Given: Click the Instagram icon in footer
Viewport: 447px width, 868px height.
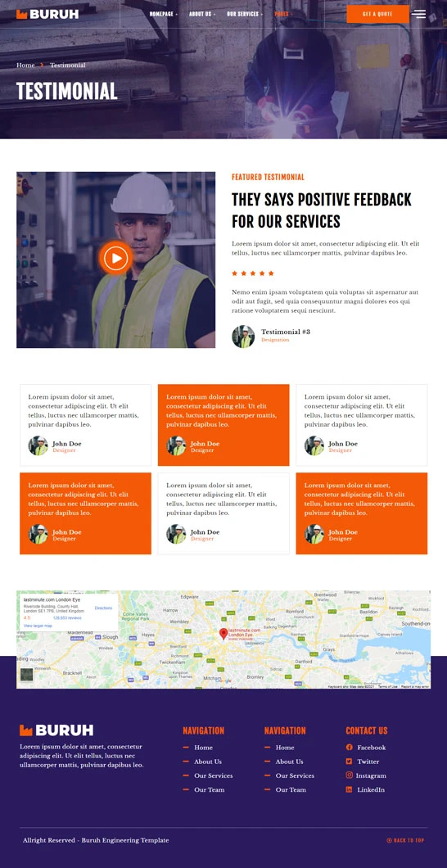Looking at the screenshot, I should [x=349, y=775].
